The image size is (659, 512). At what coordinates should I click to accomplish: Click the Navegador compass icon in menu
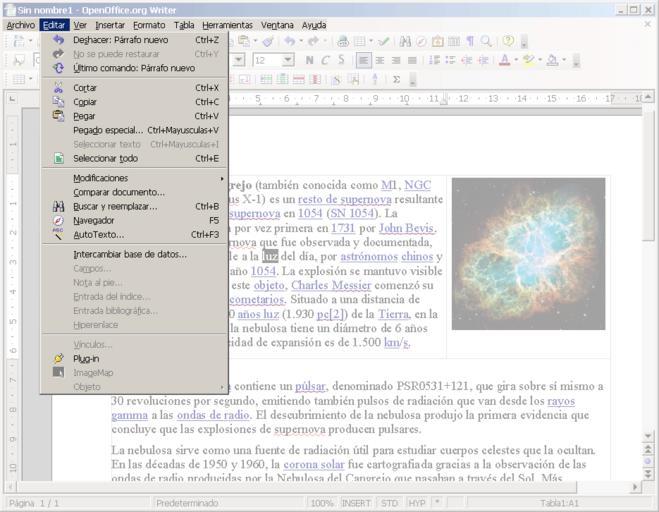click(58, 220)
